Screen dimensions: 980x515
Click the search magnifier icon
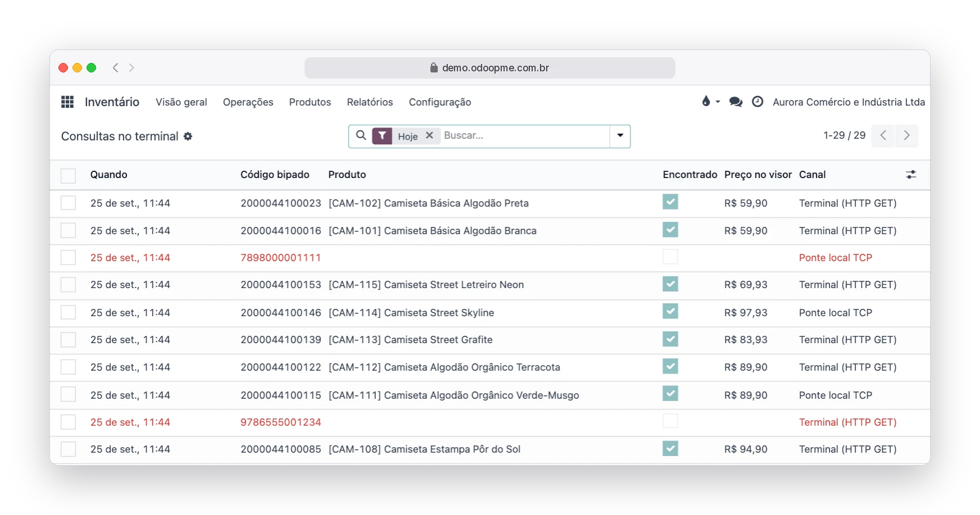pyautogui.click(x=361, y=135)
